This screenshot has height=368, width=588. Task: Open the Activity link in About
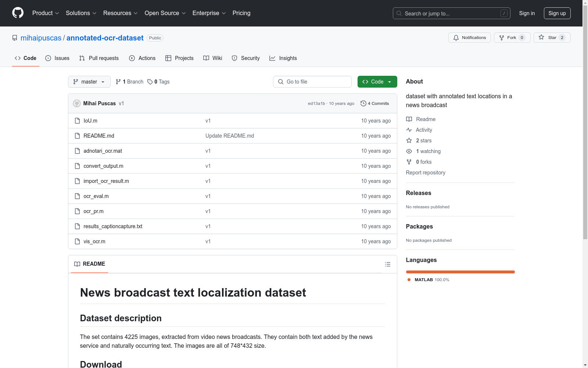tap(419, 130)
